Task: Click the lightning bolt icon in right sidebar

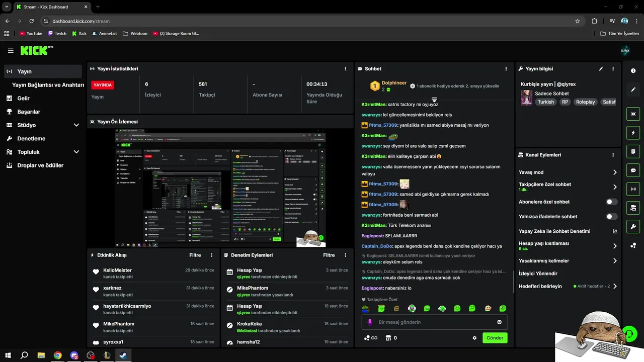Action: pyautogui.click(x=633, y=133)
